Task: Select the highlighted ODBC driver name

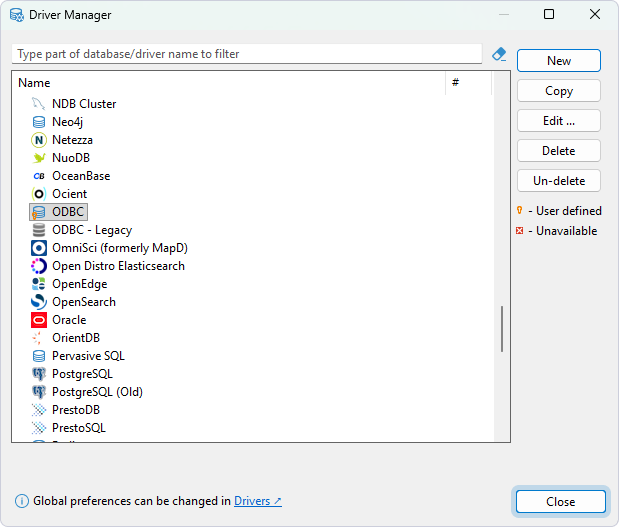Action: pos(68,212)
